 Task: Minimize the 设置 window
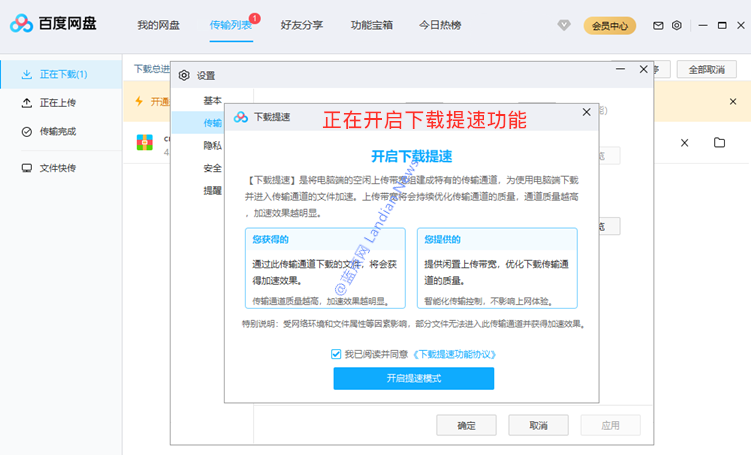[620, 69]
